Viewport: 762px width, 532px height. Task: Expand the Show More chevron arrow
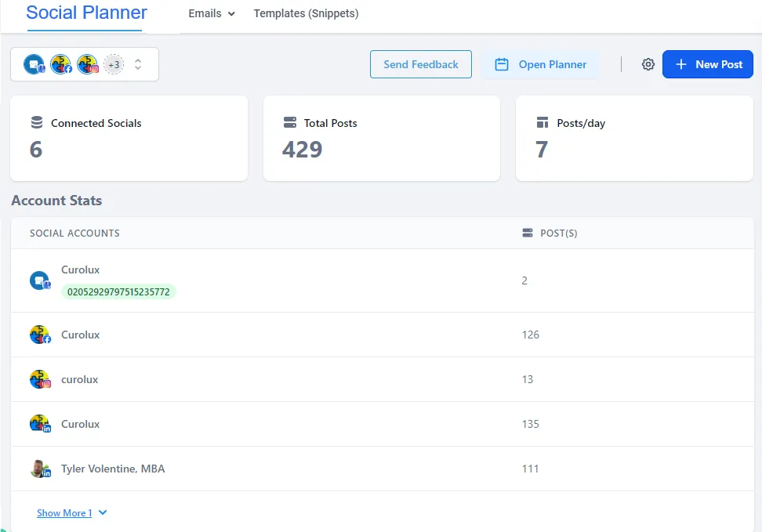[x=103, y=512]
